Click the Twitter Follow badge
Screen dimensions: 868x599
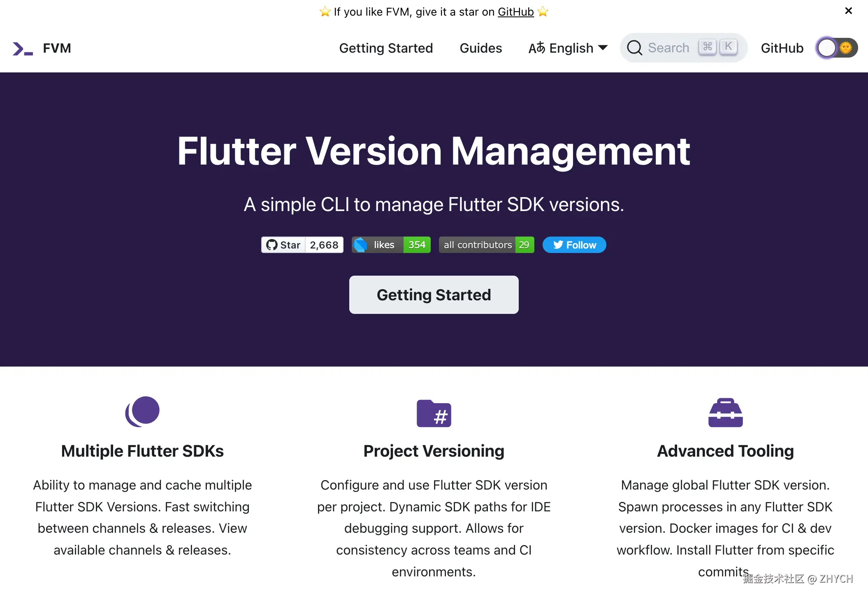(x=574, y=245)
